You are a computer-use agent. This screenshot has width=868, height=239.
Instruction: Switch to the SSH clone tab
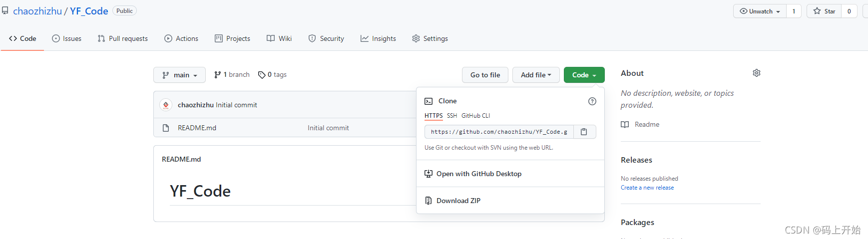tap(452, 116)
